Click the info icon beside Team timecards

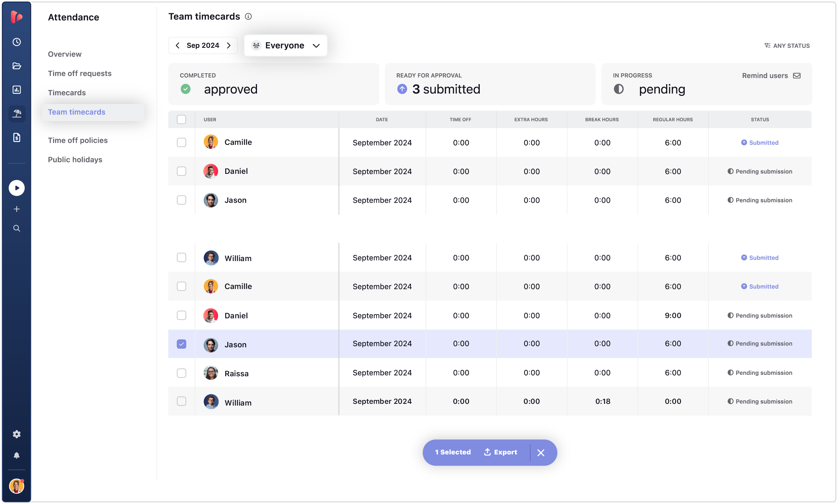248,16
